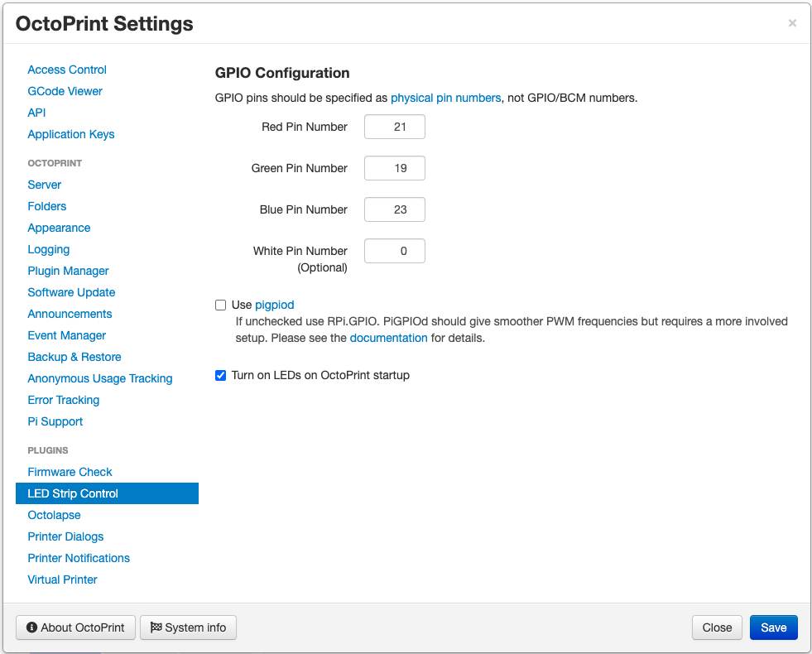This screenshot has width=812, height=654.
Task: Click the Green Pin Number label
Action: tap(300, 168)
